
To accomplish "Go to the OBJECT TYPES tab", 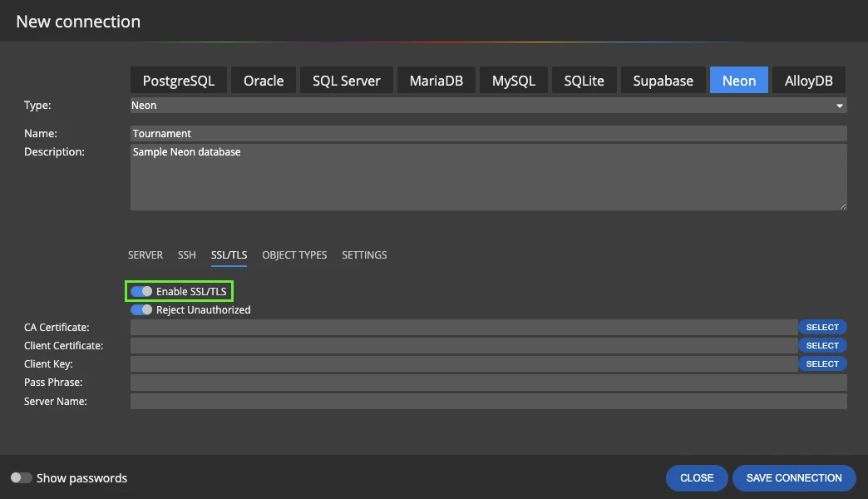I will tap(294, 254).
